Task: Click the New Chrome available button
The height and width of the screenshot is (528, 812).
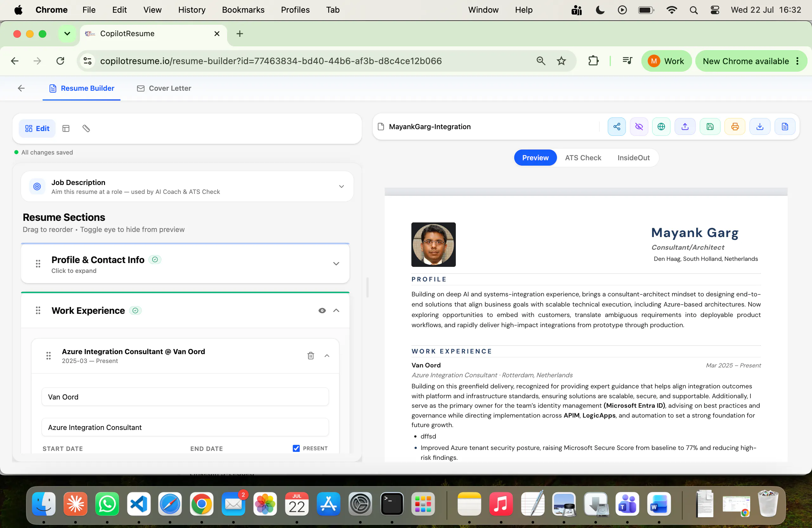Action: [x=751, y=61]
